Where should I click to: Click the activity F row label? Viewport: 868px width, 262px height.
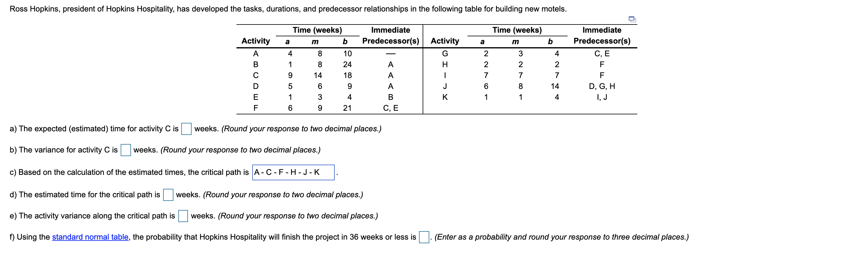coord(255,108)
